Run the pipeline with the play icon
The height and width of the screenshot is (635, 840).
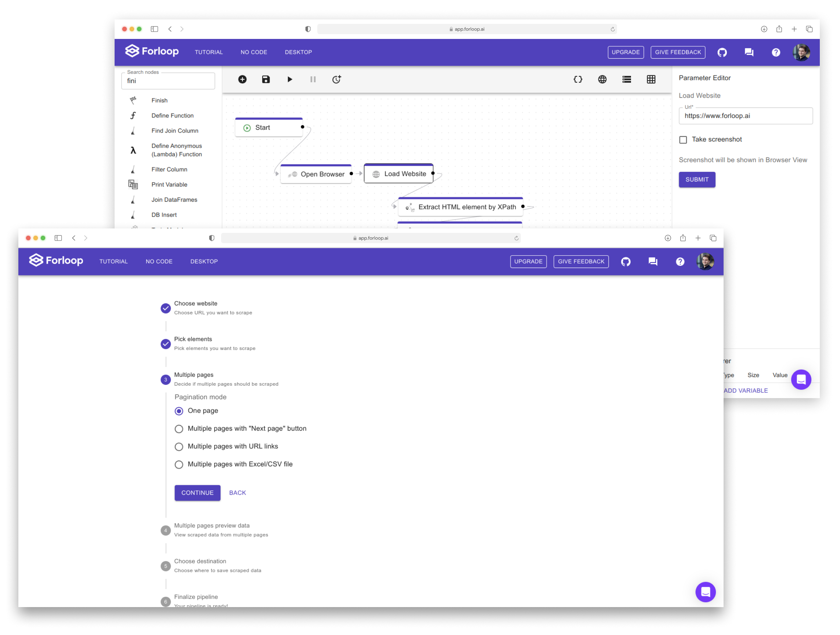(x=290, y=79)
